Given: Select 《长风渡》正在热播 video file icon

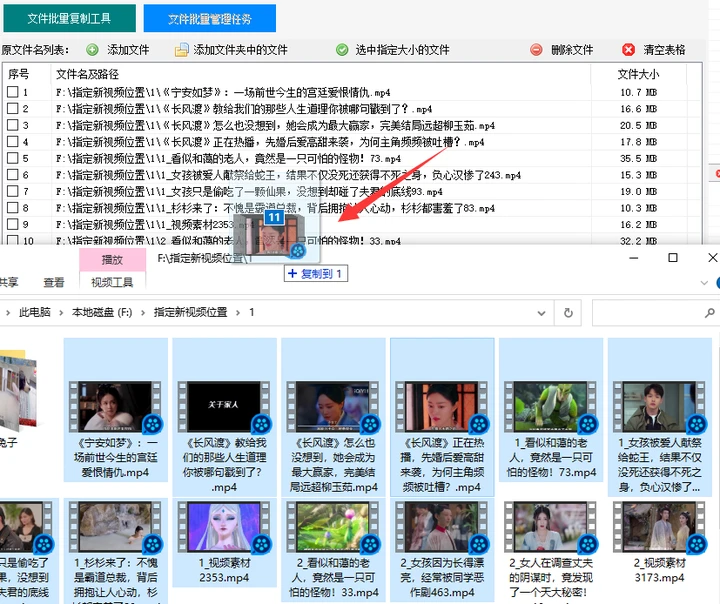Looking at the screenshot, I should (x=442, y=407).
